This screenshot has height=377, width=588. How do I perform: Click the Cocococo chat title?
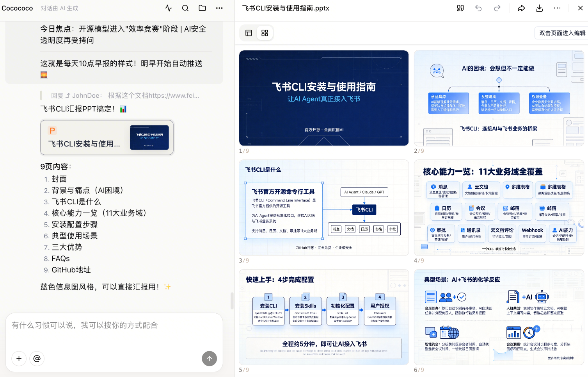point(17,8)
